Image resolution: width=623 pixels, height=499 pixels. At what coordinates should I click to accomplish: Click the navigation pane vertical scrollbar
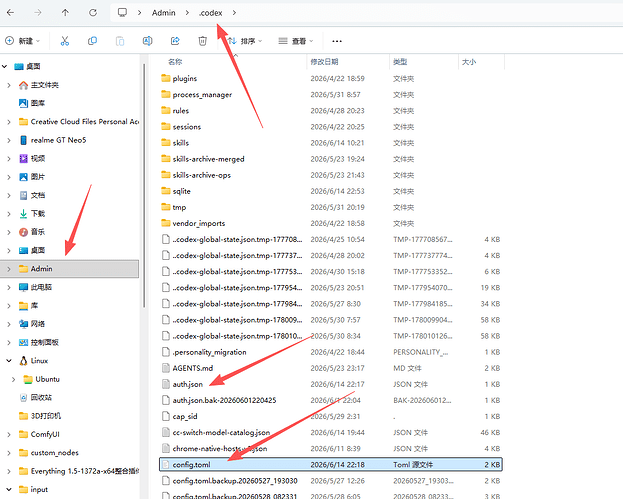click(144, 185)
